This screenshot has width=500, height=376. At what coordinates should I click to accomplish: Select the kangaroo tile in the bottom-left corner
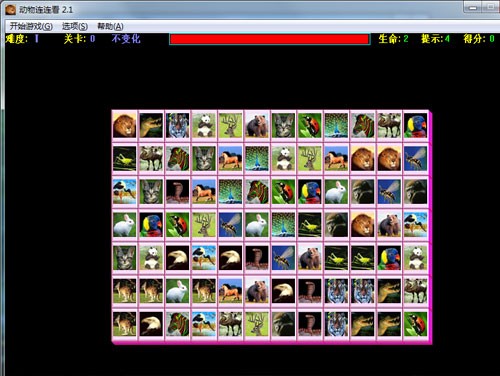(124, 324)
